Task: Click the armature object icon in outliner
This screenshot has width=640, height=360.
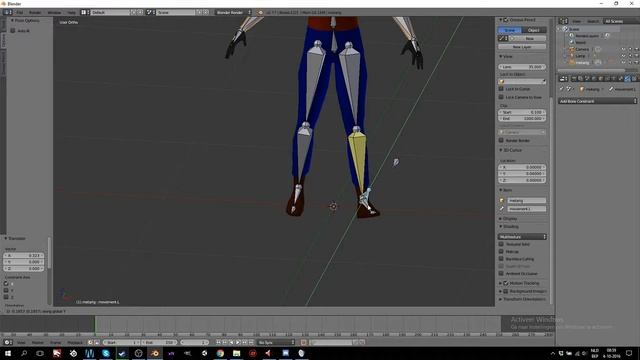Action: tap(572, 62)
